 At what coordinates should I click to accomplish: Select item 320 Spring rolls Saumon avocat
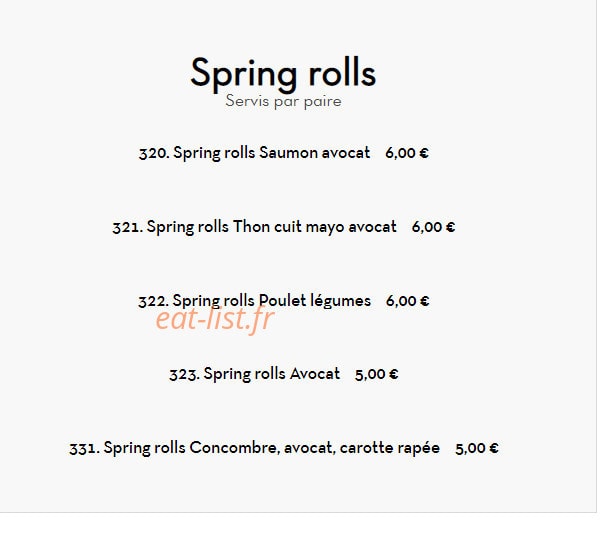[254, 153]
